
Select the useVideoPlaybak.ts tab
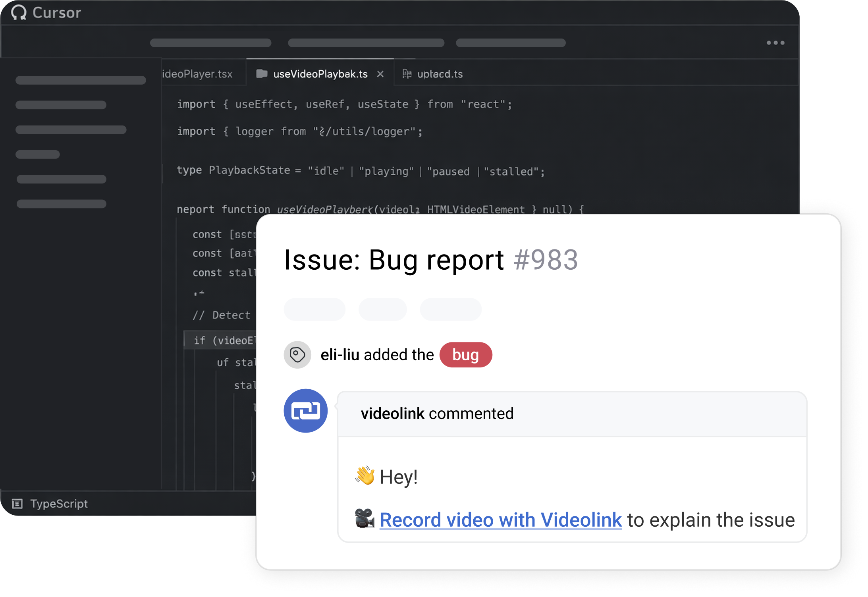coord(320,74)
